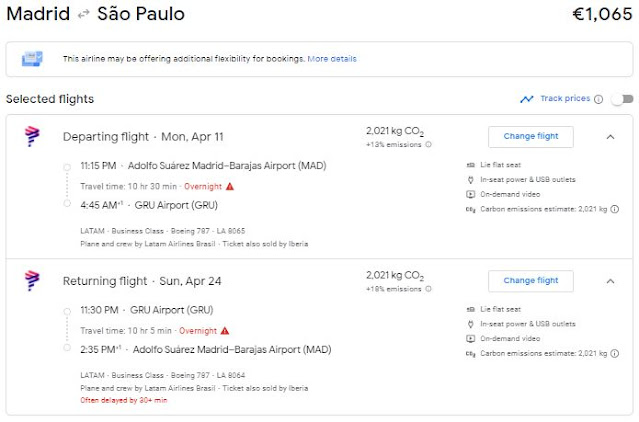The width and height of the screenshot is (639, 422).
Task: Click returning flight emissions info icon
Action: pos(429,289)
